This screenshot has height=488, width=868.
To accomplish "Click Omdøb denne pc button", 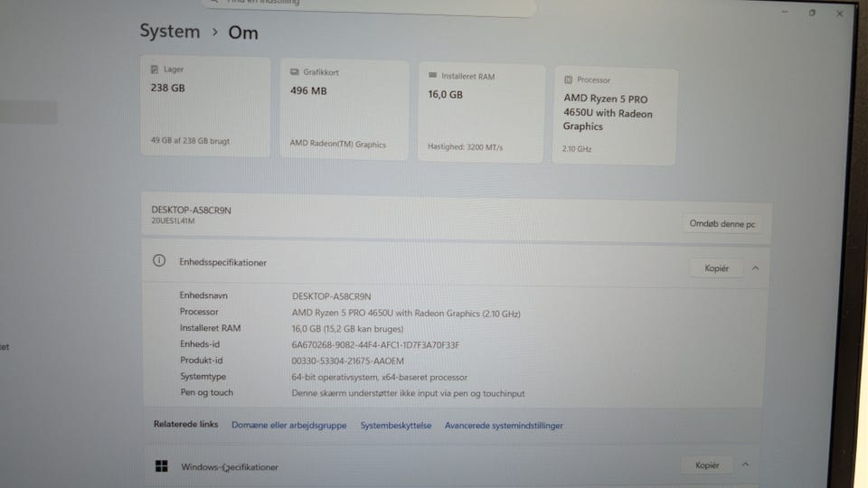I will 722,223.
